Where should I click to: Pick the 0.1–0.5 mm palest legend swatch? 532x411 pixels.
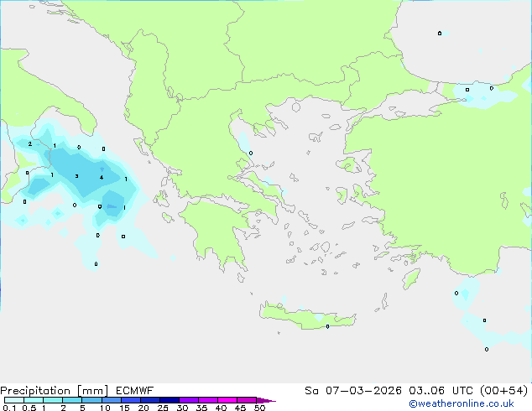pos(14,400)
